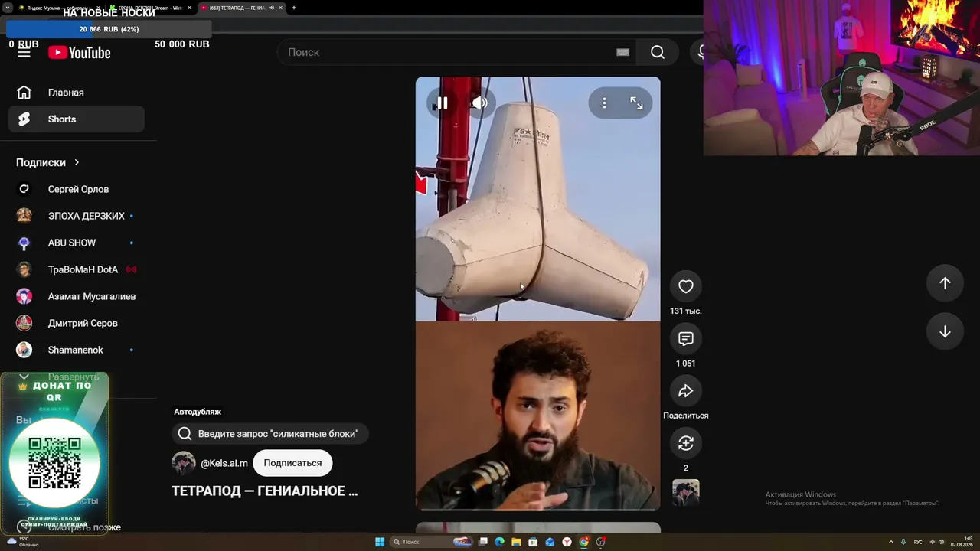Click the magnifier search button

coord(658,52)
